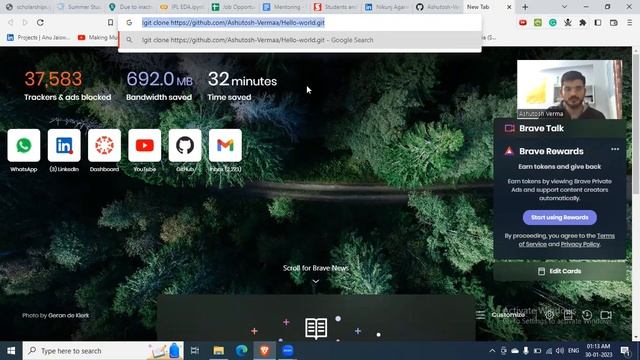Open the WhatsApp top site tile
Image resolution: width=640 pixels, height=360 pixels.
(x=24, y=145)
